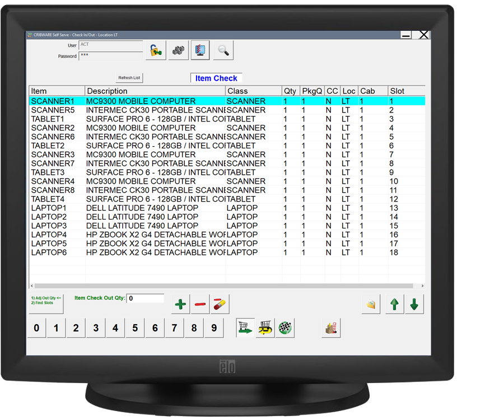
Task: Click the cart with yellow arrow icon
Action: [265, 328]
